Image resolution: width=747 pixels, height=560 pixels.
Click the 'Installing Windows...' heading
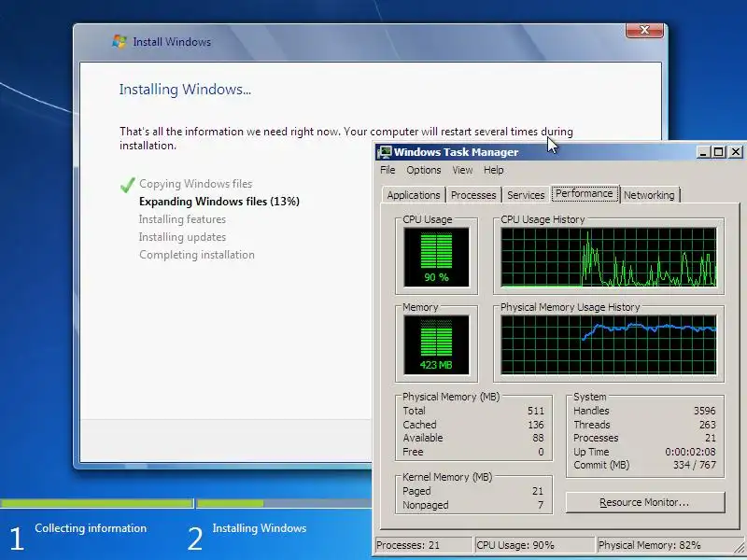coord(185,90)
